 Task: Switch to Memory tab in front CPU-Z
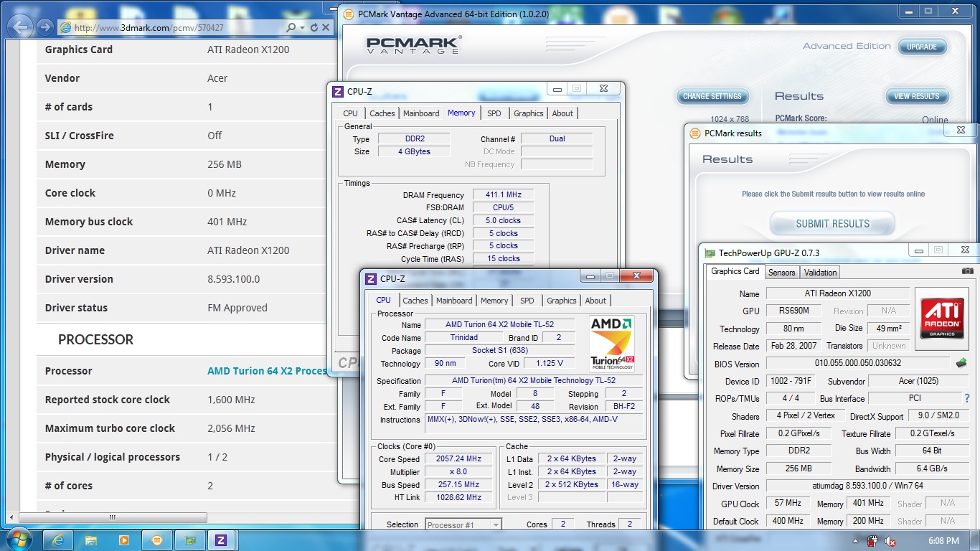click(x=494, y=301)
